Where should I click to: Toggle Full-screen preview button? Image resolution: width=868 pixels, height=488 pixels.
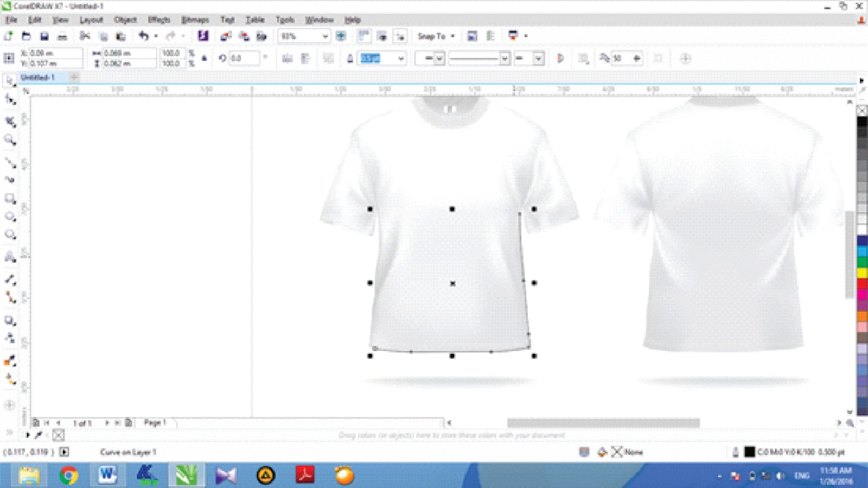click(341, 36)
